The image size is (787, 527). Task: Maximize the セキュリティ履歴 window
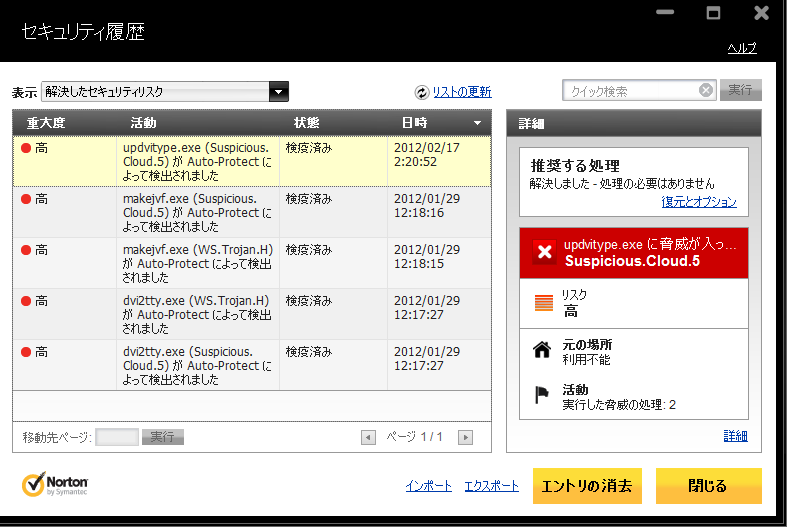pyautogui.click(x=713, y=13)
